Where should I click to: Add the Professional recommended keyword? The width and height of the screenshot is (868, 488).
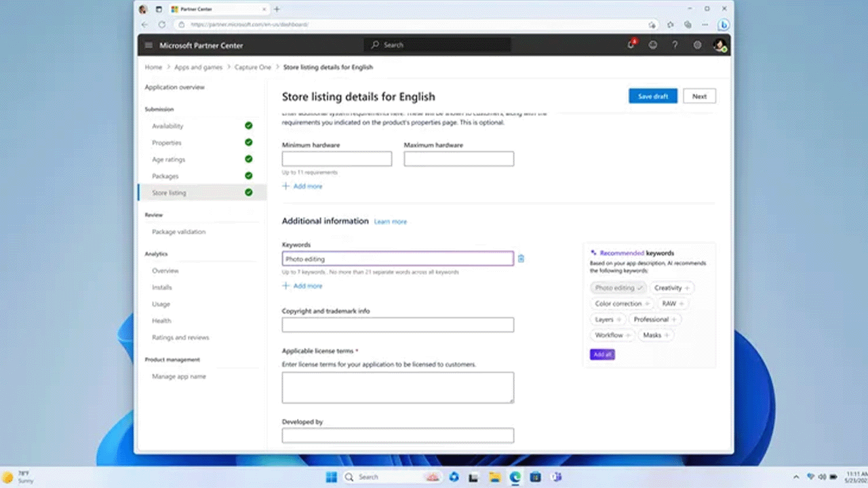(x=655, y=319)
